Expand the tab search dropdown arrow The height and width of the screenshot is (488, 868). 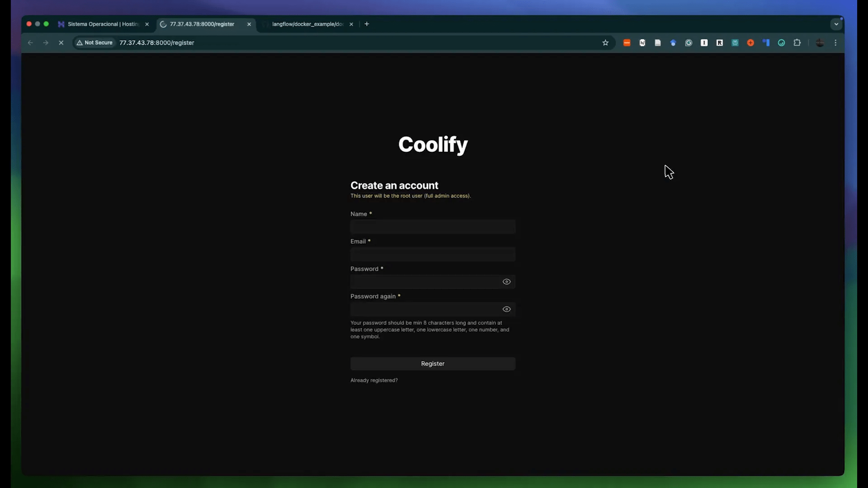(x=836, y=24)
